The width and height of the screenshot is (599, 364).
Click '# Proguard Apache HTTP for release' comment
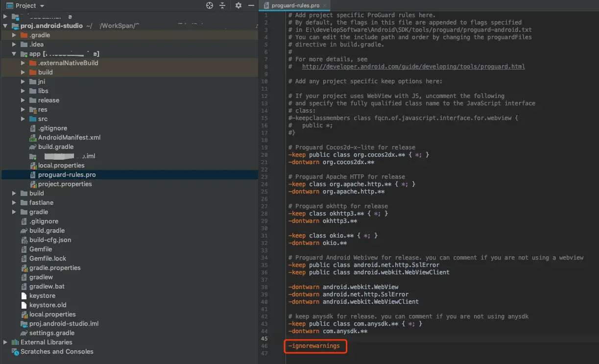[x=347, y=177]
